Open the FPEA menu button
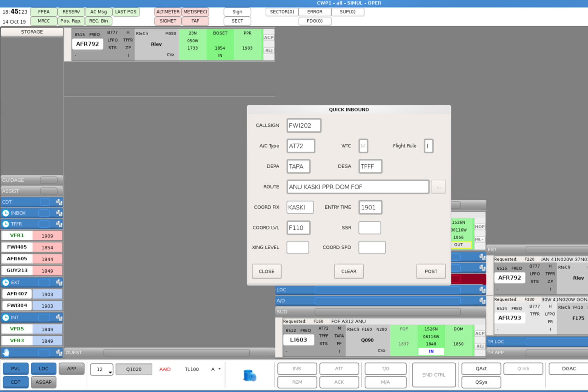This screenshot has height=392, width=588. [x=44, y=12]
